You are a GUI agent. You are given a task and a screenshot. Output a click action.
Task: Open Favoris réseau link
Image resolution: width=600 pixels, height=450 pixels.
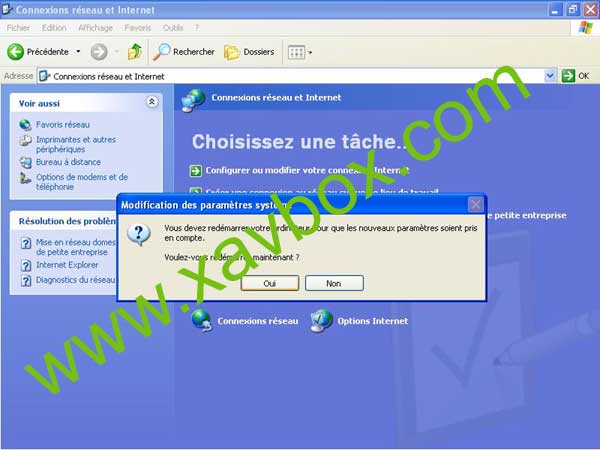pos(63,124)
